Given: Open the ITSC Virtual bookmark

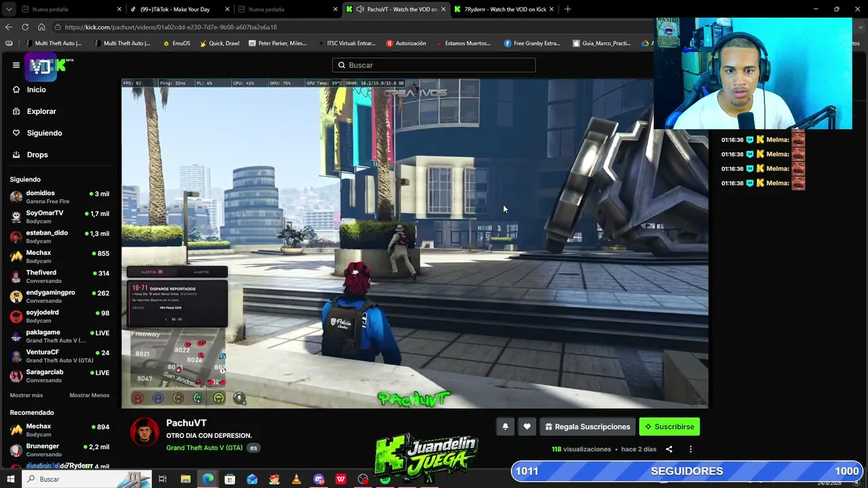Looking at the screenshot, I should (x=346, y=43).
